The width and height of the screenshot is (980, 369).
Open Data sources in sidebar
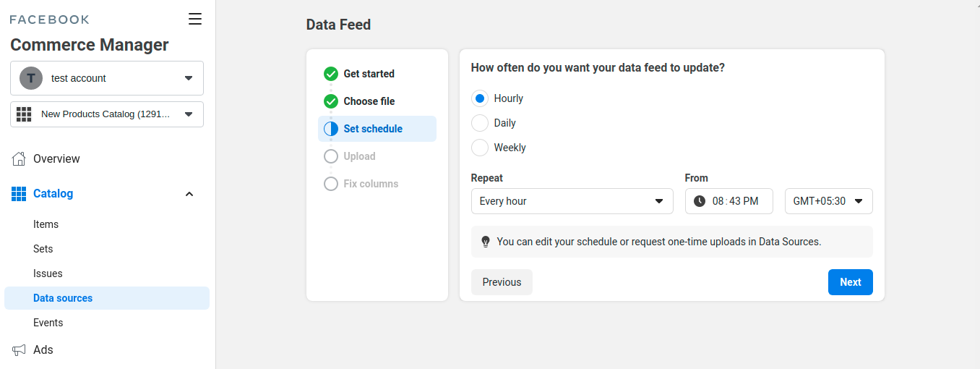[63, 298]
